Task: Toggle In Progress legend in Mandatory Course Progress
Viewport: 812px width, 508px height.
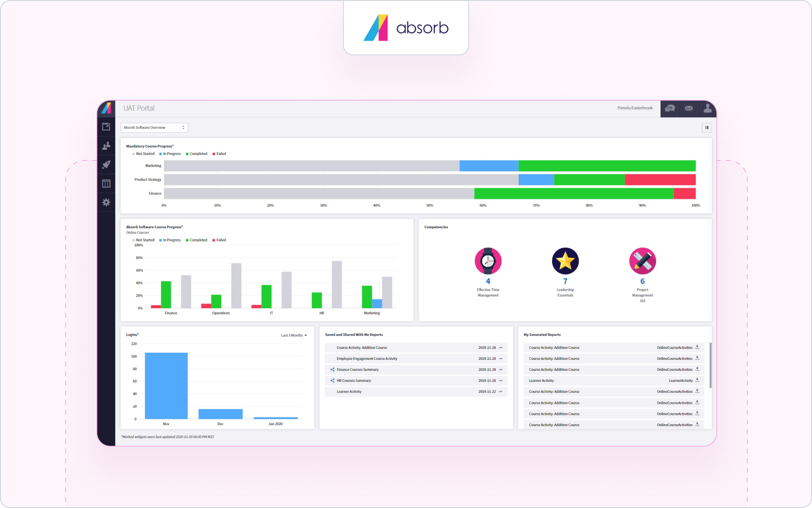Action: (x=170, y=154)
